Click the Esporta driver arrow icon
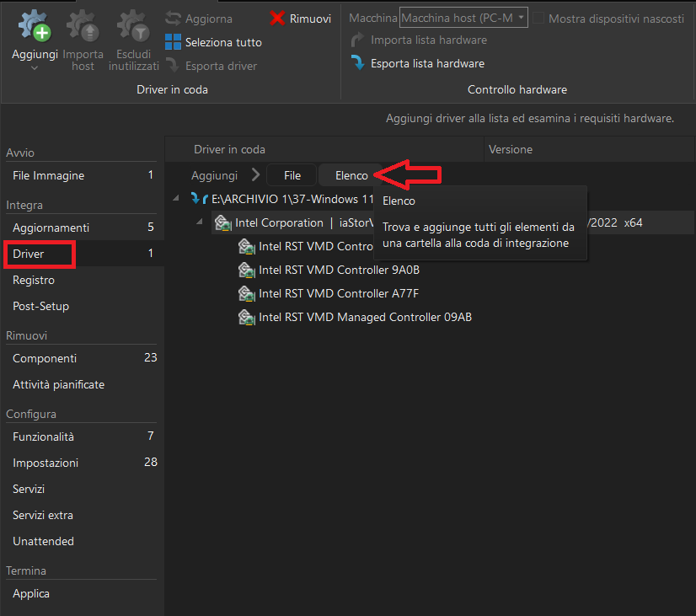Image resolution: width=696 pixels, height=616 pixels. [x=173, y=66]
